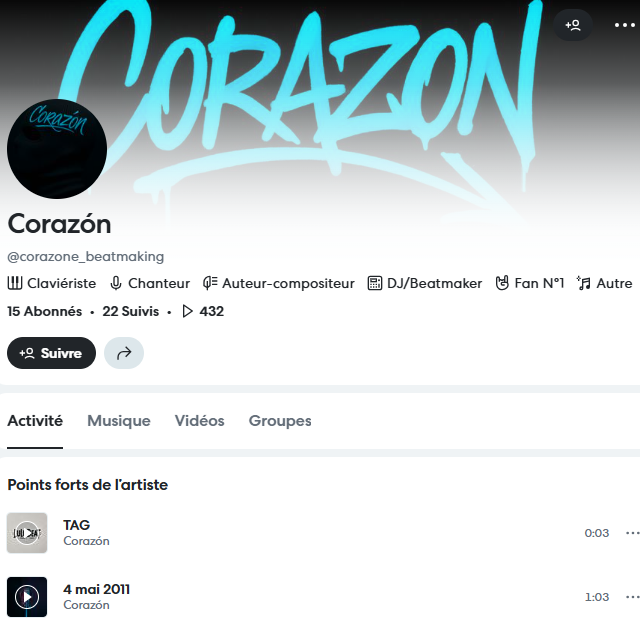640x619 pixels.
Task: Click the Claviériste piano icon
Action: [x=15, y=283]
